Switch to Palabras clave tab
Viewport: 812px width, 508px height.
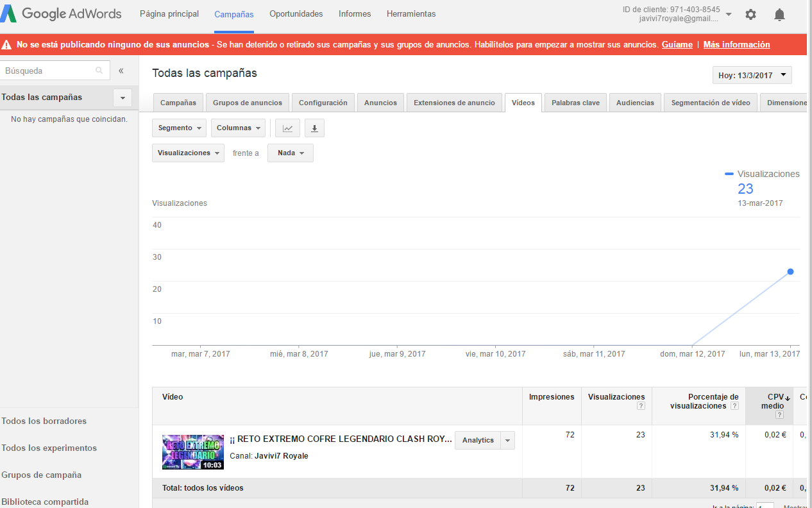click(x=576, y=103)
